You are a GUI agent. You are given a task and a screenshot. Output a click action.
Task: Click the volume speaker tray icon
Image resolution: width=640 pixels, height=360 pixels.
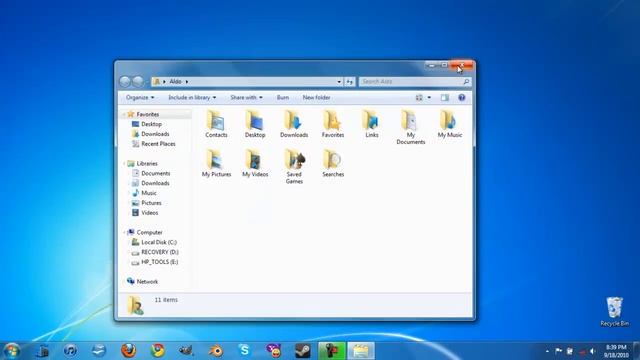[593, 351]
